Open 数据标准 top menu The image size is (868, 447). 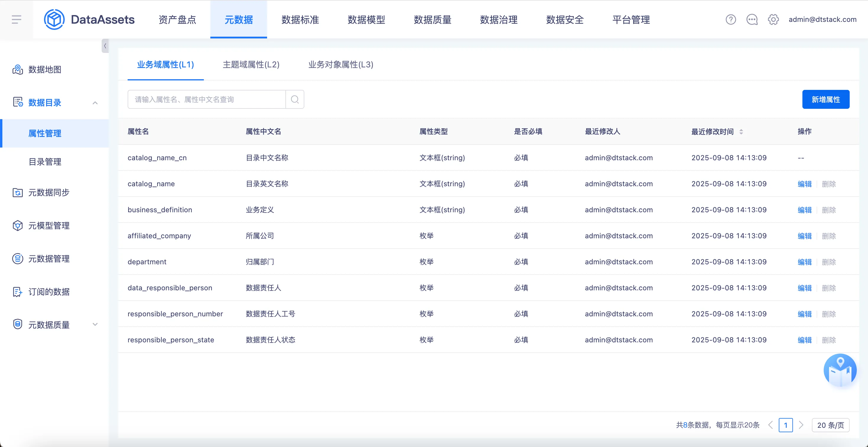300,20
